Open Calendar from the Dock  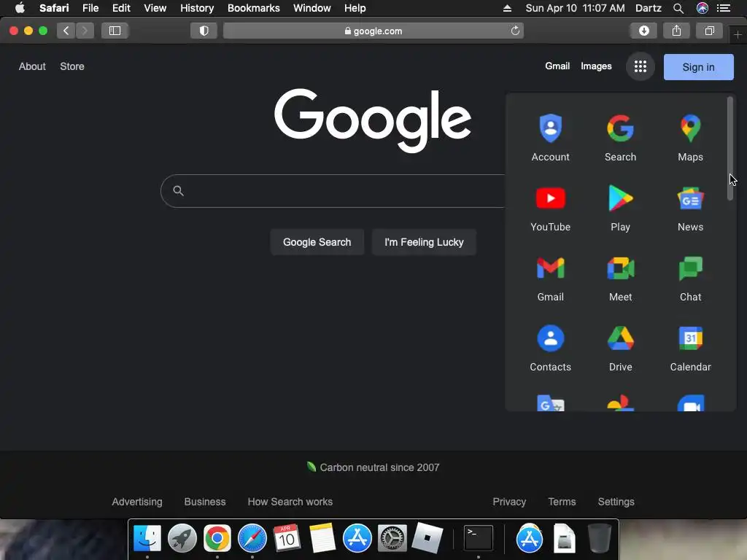tap(287, 538)
